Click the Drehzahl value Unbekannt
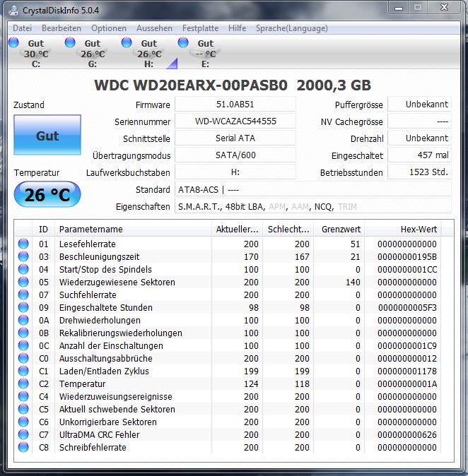This screenshot has width=468, height=476. click(420, 138)
